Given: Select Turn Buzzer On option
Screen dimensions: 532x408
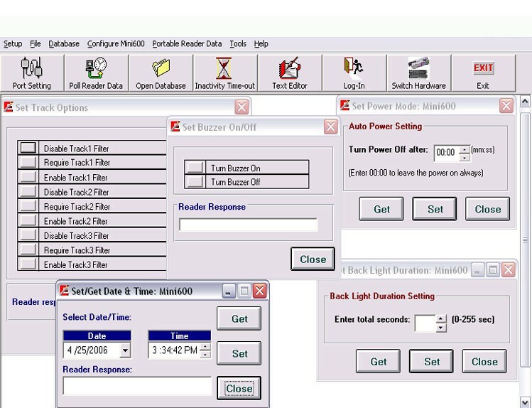Looking at the screenshot, I should [x=195, y=168].
